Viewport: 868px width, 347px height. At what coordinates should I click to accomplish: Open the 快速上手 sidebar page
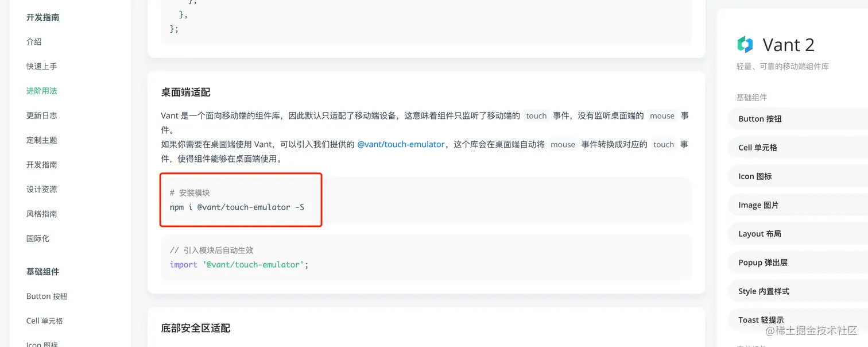[x=42, y=67]
